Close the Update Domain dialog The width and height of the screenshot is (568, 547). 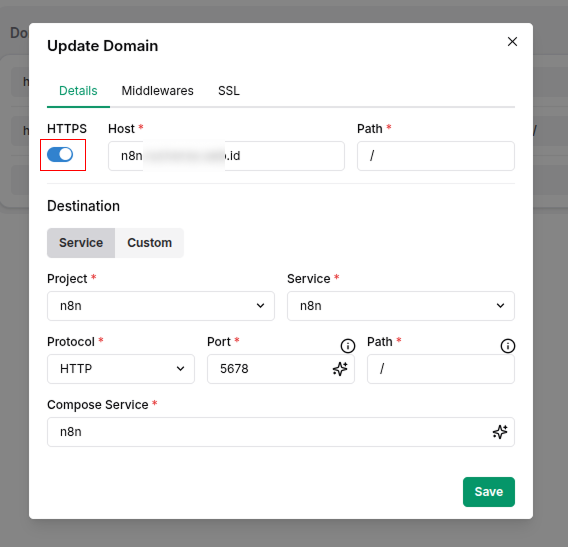pyautogui.click(x=512, y=42)
